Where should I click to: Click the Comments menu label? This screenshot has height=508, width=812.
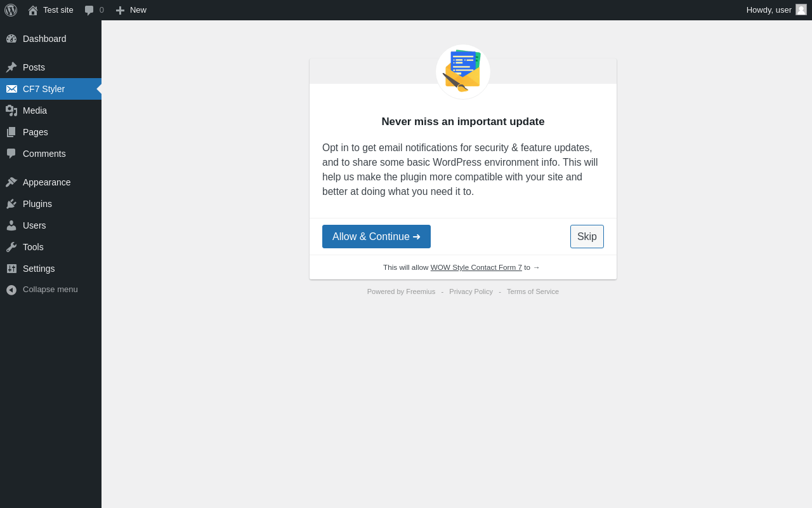click(x=44, y=154)
